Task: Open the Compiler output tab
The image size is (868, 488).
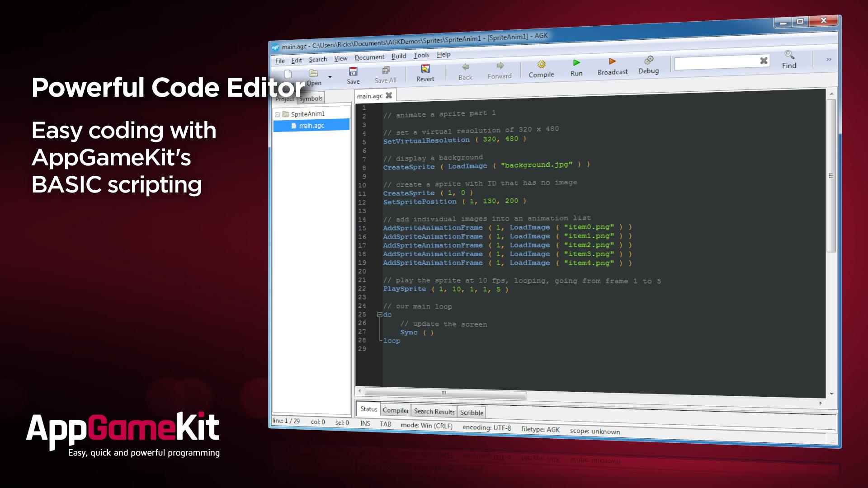Action: point(396,410)
